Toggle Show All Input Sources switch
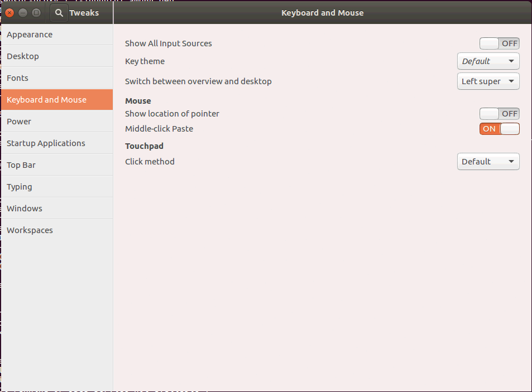Viewport: 532px width, 392px height. pyautogui.click(x=499, y=43)
